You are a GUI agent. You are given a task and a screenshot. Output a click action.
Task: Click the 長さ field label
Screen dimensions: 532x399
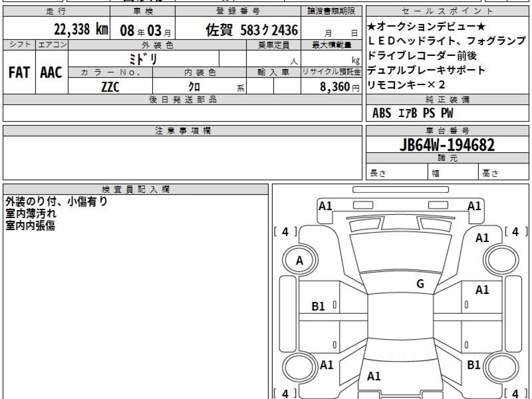[377, 174]
